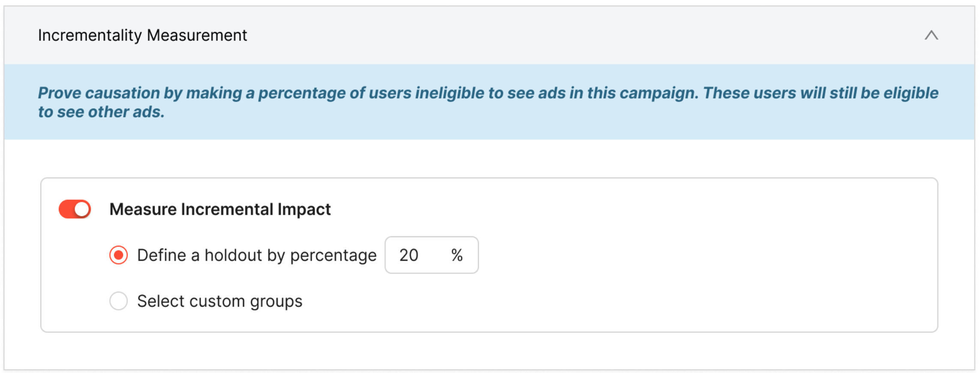This screenshot has width=980, height=373.
Task: Click the percent symbol in holdout field
Action: tap(457, 255)
